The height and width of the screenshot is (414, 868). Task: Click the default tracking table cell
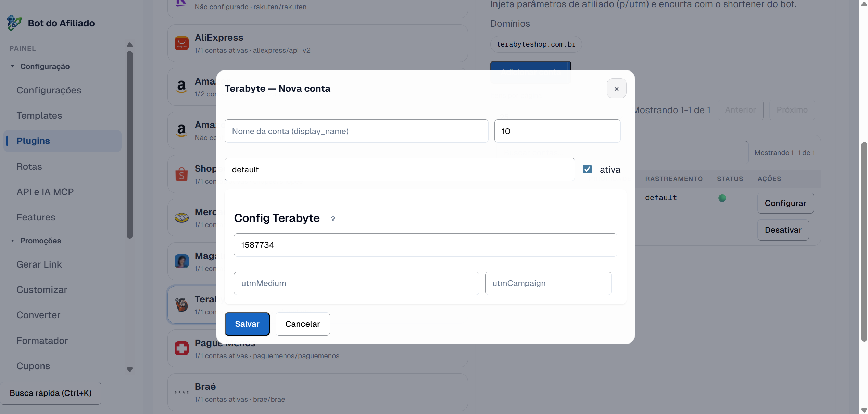coord(661,198)
